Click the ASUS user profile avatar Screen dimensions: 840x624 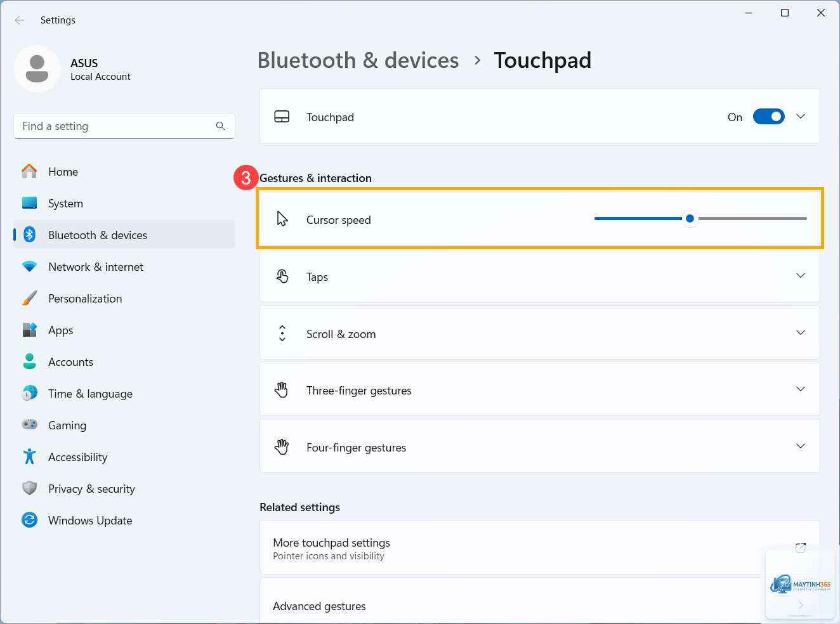[x=37, y=68]
